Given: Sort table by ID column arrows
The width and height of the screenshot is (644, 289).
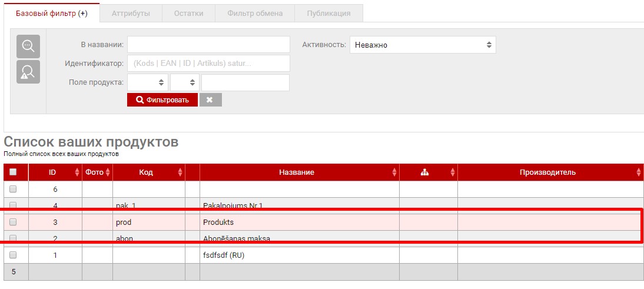Looking at the screenshot, I should pos(77,172).
